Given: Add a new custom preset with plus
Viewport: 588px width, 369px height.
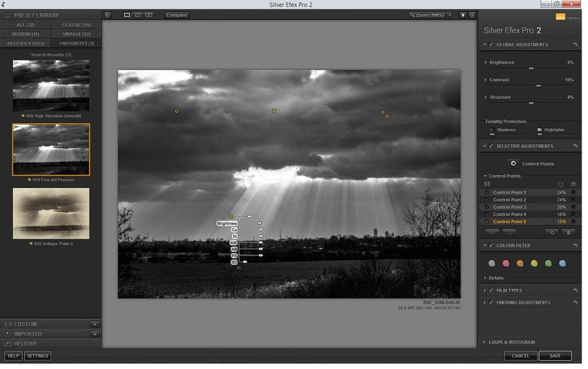Looking at the screenshot, I should click(95, 324).
